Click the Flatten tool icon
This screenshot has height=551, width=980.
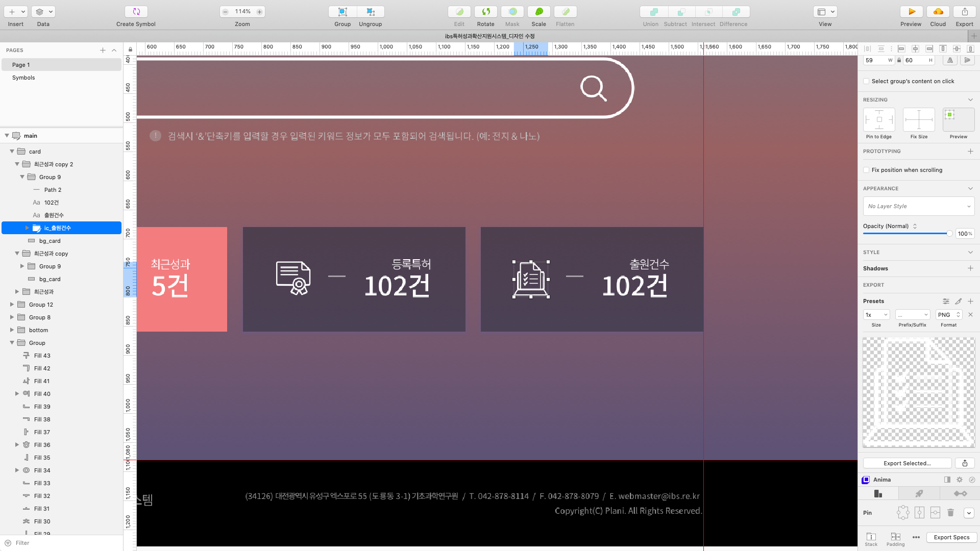pos(566,11)
